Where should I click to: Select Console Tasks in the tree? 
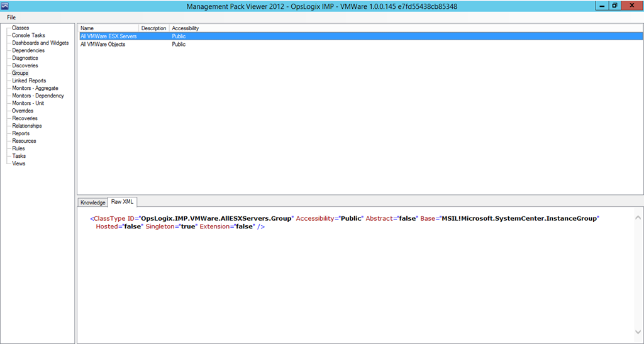[x=28, y=35]
